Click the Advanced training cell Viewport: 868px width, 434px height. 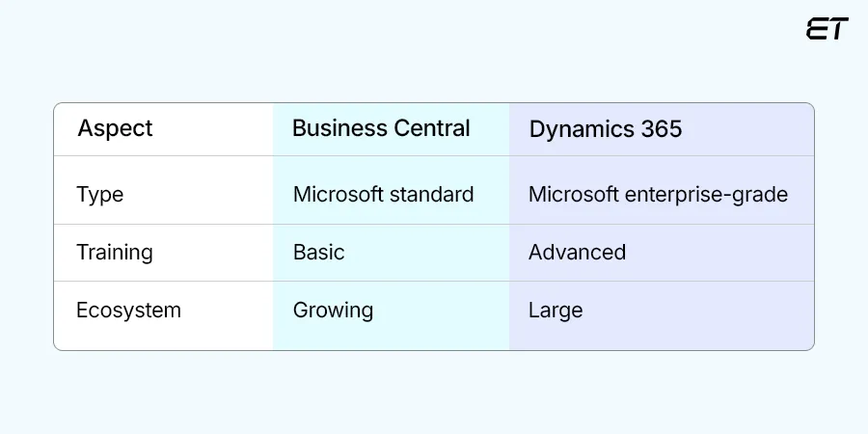pyautogui.click(x=577, y=252)
